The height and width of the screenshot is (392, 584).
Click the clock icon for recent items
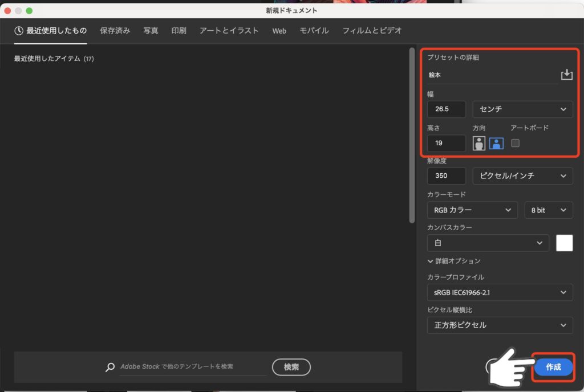[x=19, y=30]
